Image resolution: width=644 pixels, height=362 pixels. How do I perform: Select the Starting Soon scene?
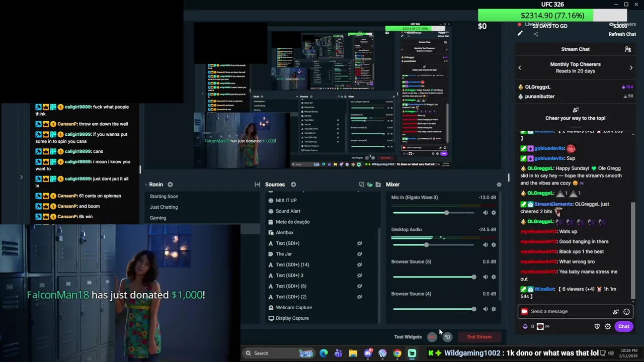(x=164, y=197)
